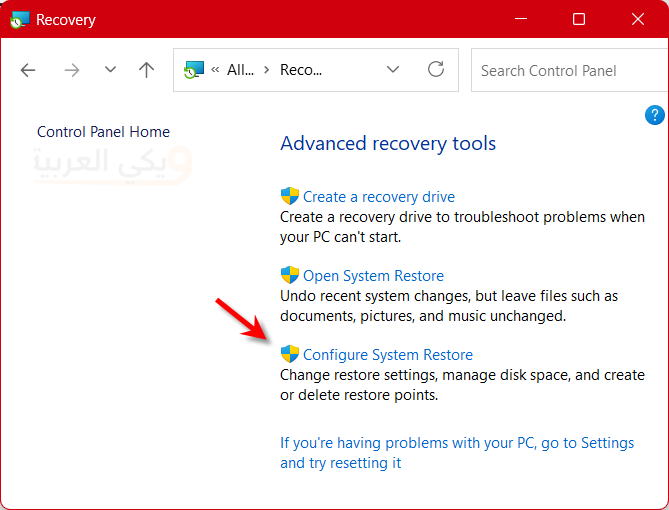This screenshot has width=669, height=510.
Task: Select the 'Reco...' breadcrumb segment
Action: [x=301, y=70]
